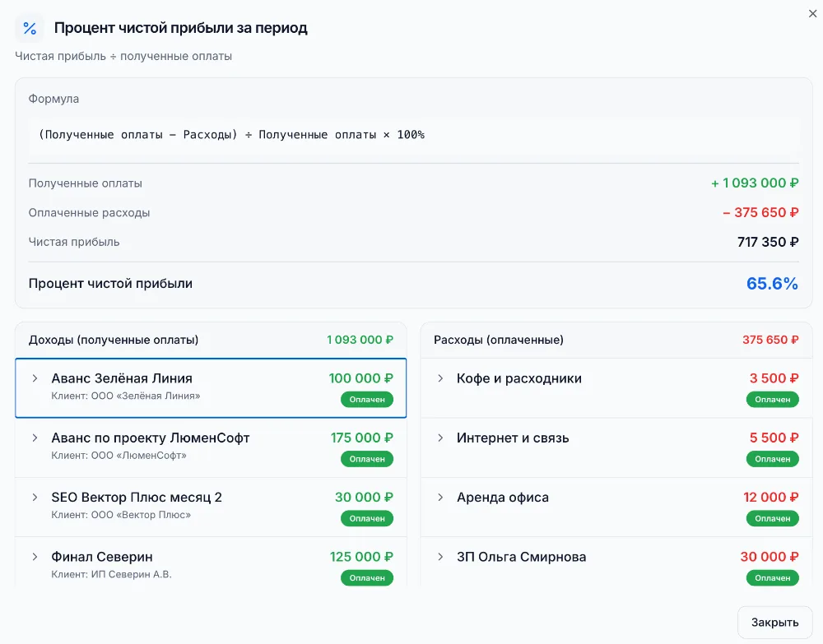Click the 717 350 ₽ net profit value
Image resolution: width=823 pixels, height=644 pixels.
point(768,242)
